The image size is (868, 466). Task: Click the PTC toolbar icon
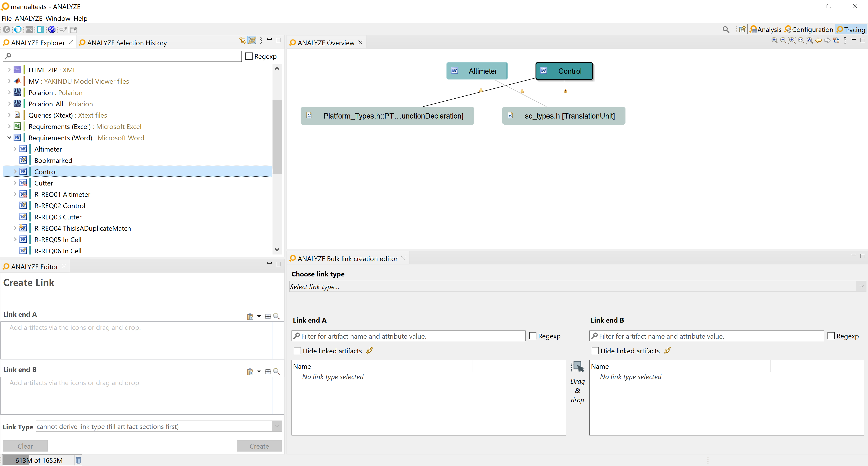coord(29,30)
